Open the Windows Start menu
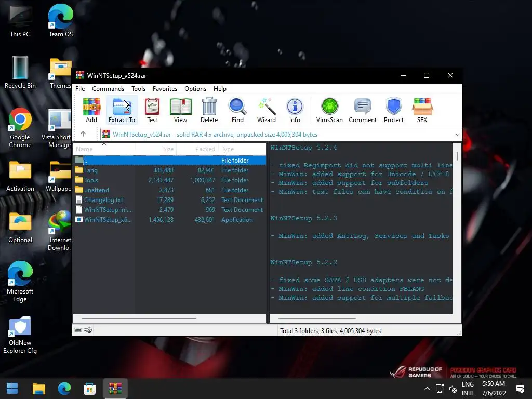 pyautogui.click(x=12, y=389)
